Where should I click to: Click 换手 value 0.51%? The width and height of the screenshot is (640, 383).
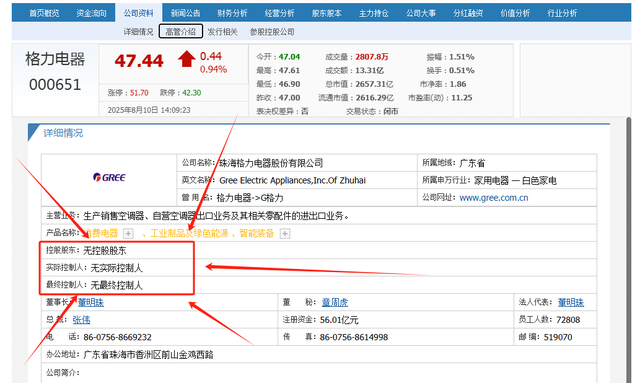pyautogui.click(x=462, y=70)
